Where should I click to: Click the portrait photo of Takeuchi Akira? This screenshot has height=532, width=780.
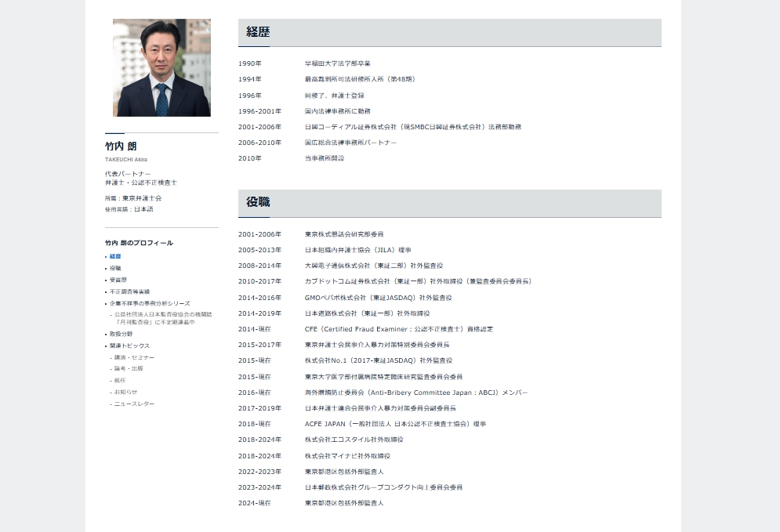pos(161,67)
